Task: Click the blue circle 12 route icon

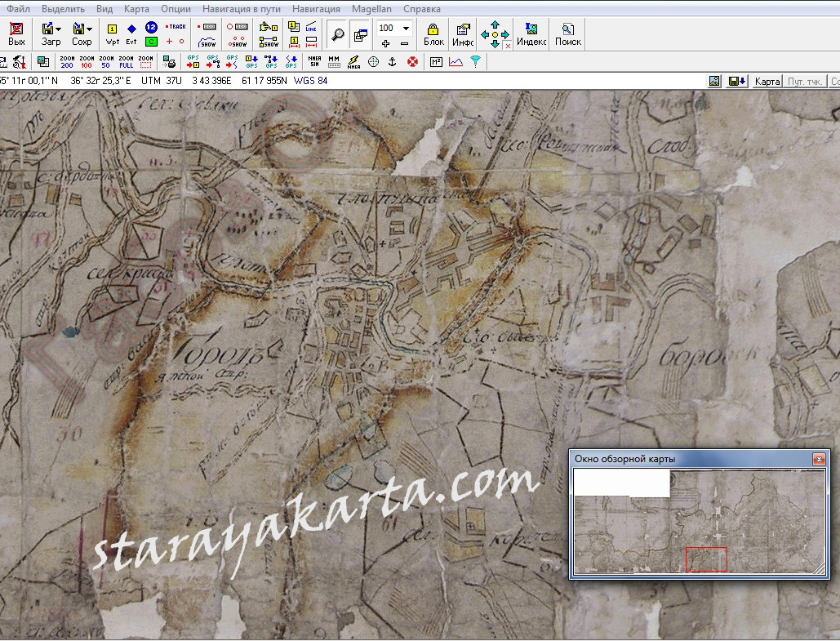Action: tap(151, 27)
